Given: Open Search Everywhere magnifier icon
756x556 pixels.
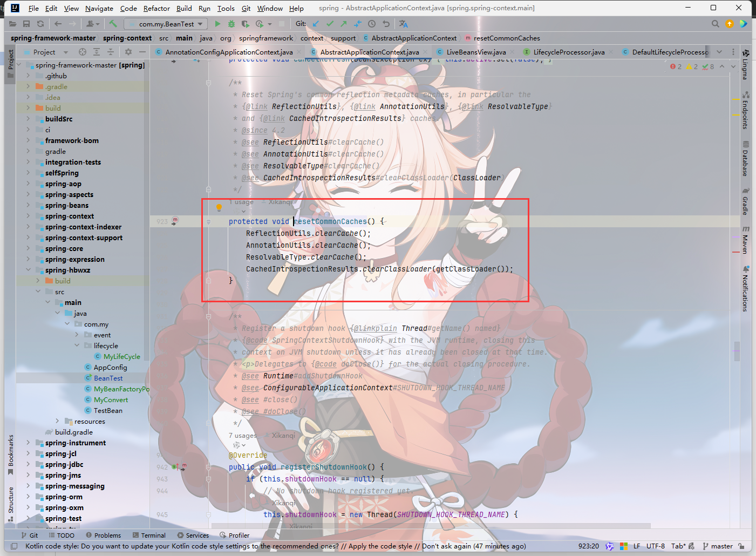Looking at the screenshot, I should [x=716, y=24].
